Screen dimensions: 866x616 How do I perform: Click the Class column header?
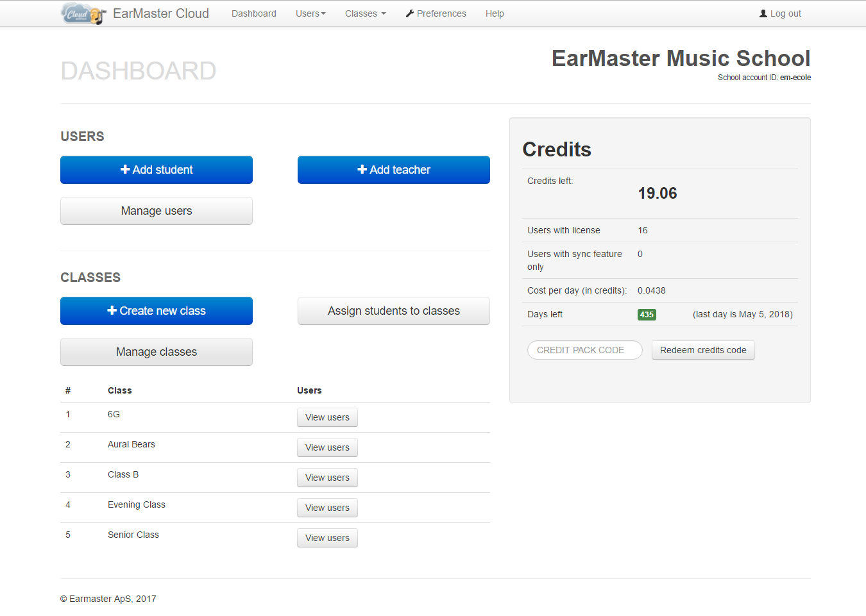point(120,390)
